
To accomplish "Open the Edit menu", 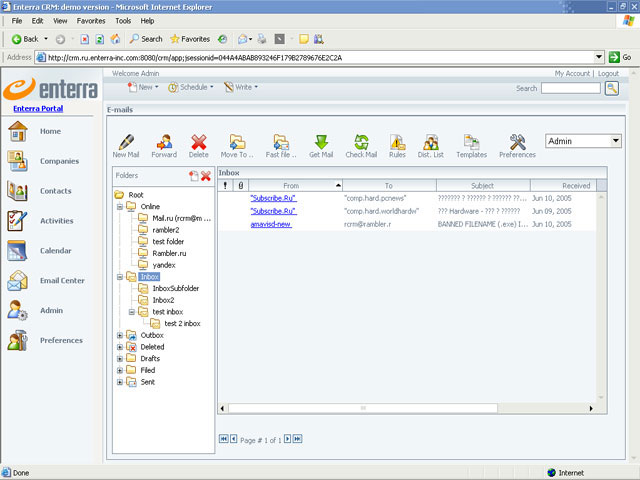I will (37, 21).
